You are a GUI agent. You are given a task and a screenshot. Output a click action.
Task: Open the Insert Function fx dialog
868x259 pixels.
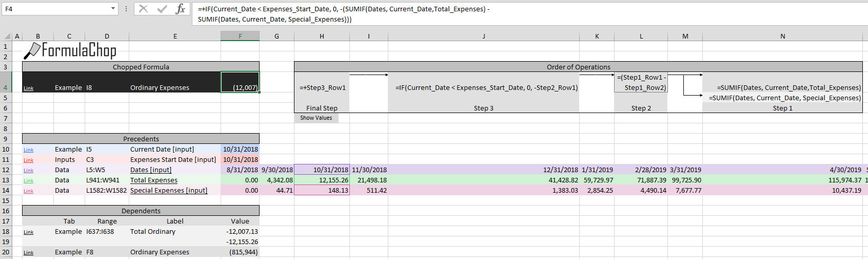tap(180, 9)
